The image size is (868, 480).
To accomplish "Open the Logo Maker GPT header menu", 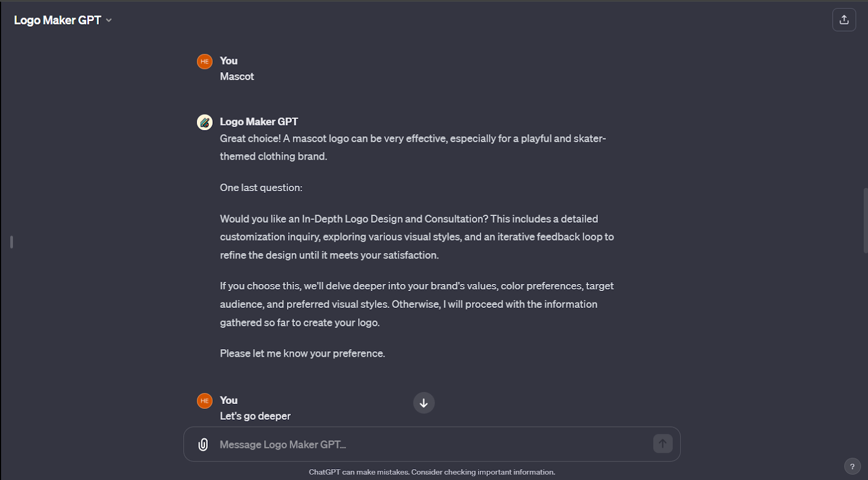I will 58,20.
